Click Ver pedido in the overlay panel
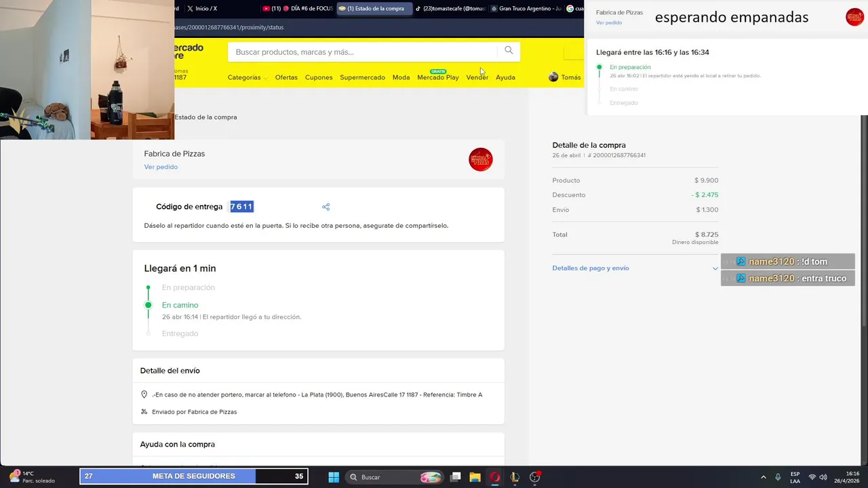This screenshot has width=868, height=488. (609, 22)
